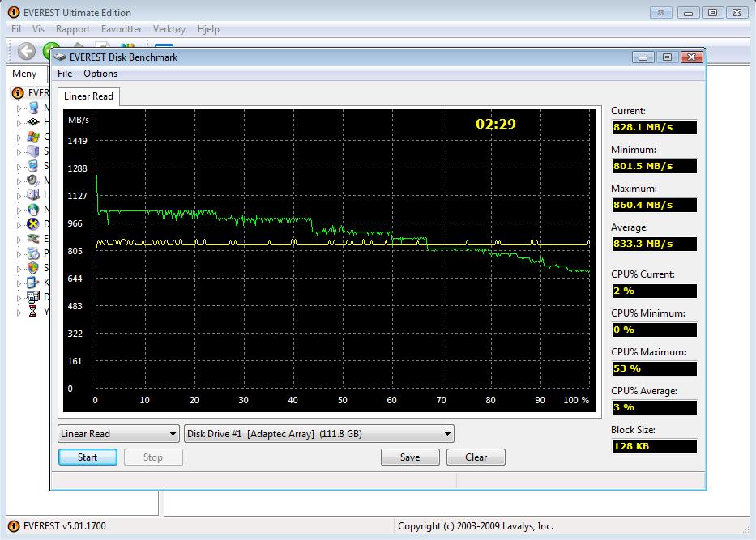Viewport: 756px width, 540px height.
Task: Open the Options menu in Disk Benchmark
Action: [100, 73]
